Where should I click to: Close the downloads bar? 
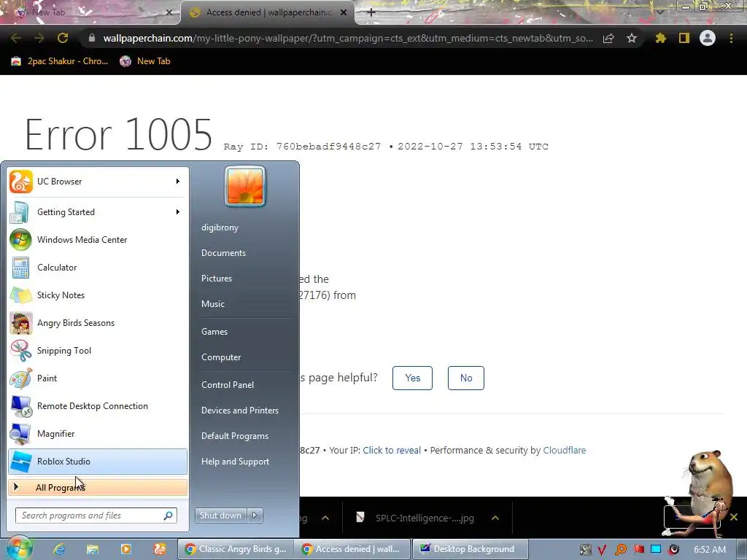pos(734,517)
